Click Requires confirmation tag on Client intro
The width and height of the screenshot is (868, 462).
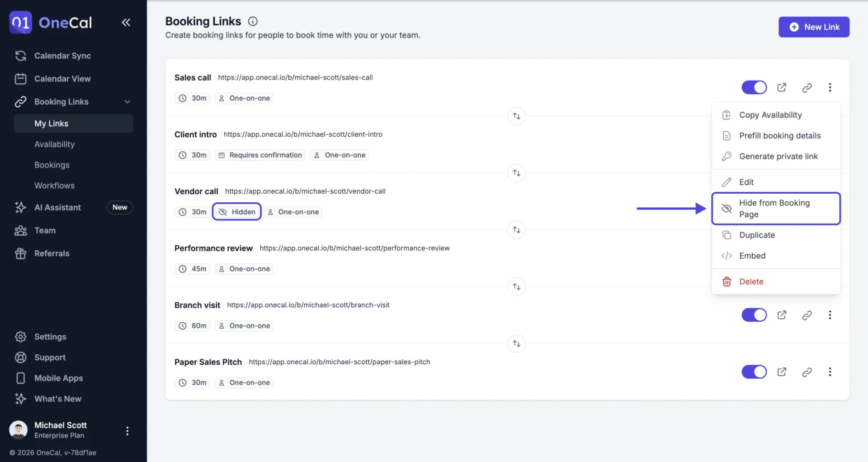coord(260,155)
